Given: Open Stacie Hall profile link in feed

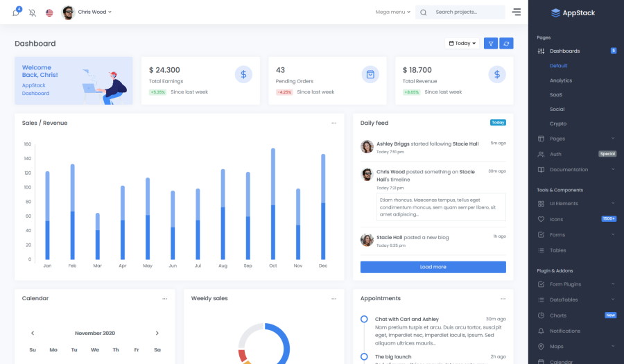Looking at the screenshot, I should 465,144.
